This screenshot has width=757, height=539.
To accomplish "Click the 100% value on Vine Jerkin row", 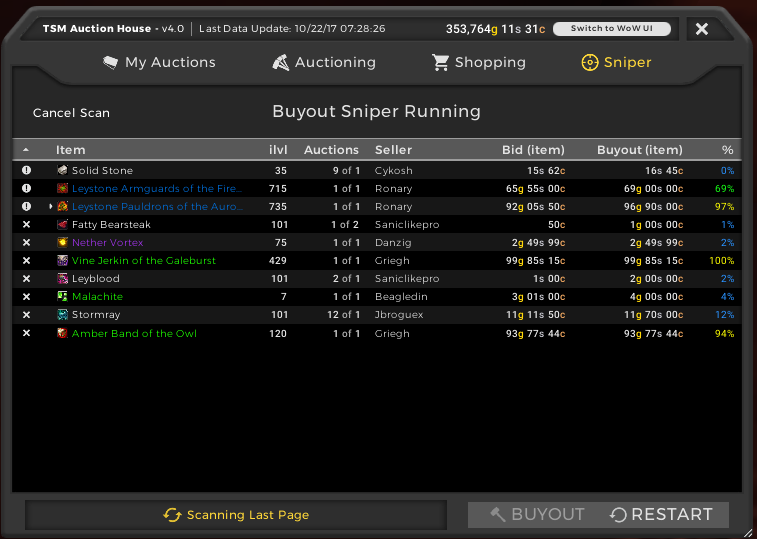I will [x=721, y=260].
